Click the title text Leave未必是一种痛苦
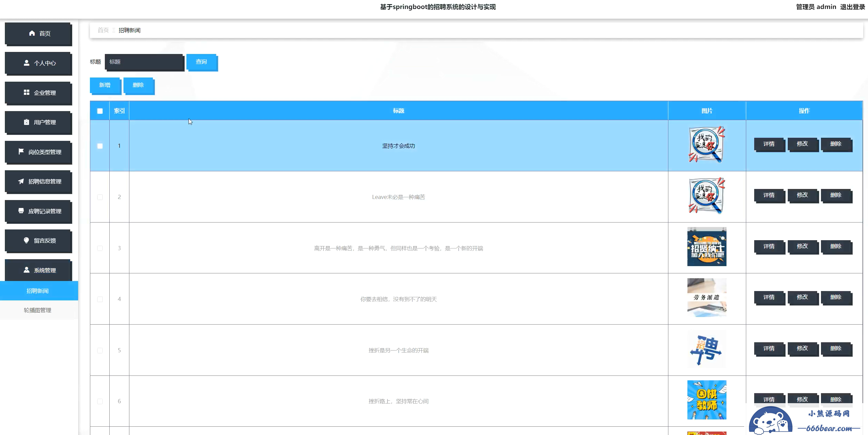Image resolution: width=868 pixels, height=435 pixels. [x=399, y=197]
